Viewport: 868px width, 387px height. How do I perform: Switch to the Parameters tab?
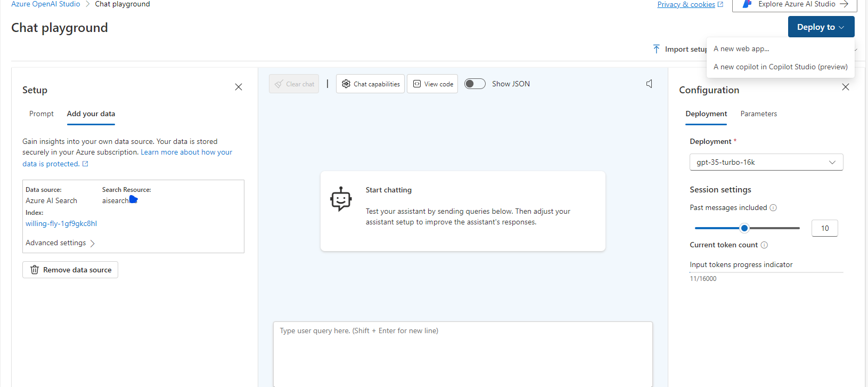[759, 114]
